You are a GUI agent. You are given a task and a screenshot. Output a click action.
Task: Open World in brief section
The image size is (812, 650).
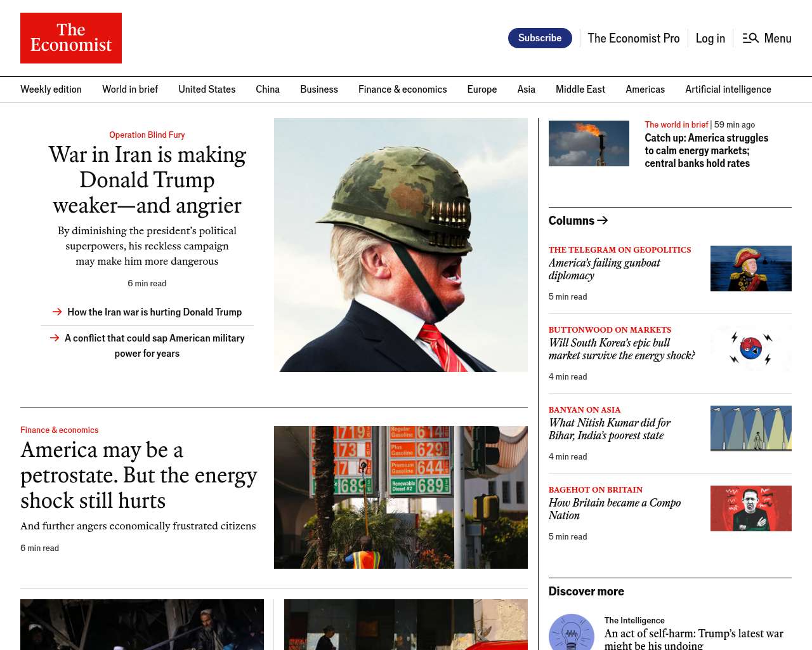[130, 90]
